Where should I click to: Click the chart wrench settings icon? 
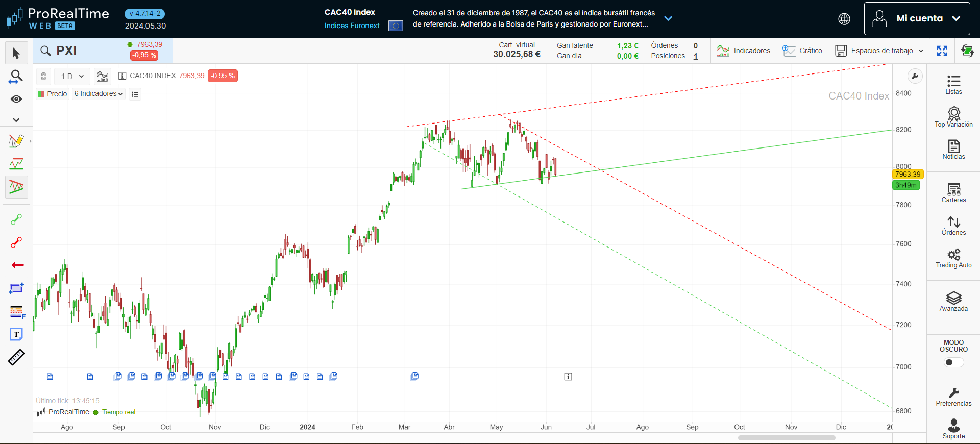click(x=915, y=77)
